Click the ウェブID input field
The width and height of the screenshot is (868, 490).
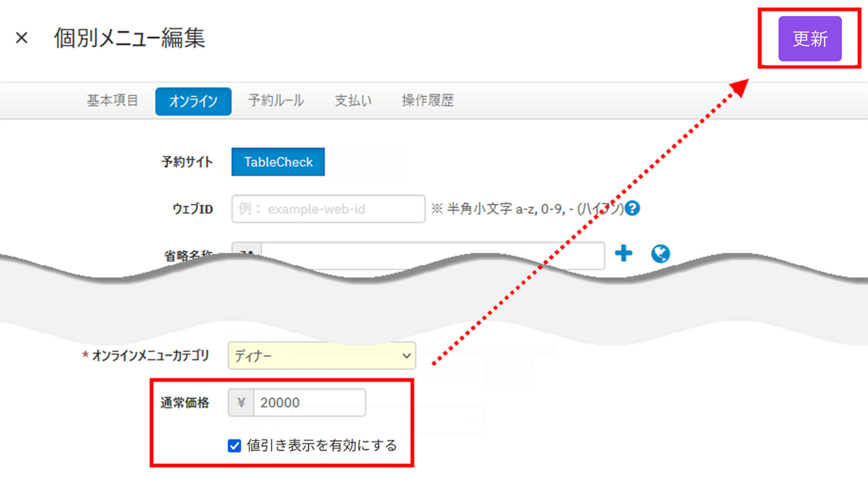328,209
